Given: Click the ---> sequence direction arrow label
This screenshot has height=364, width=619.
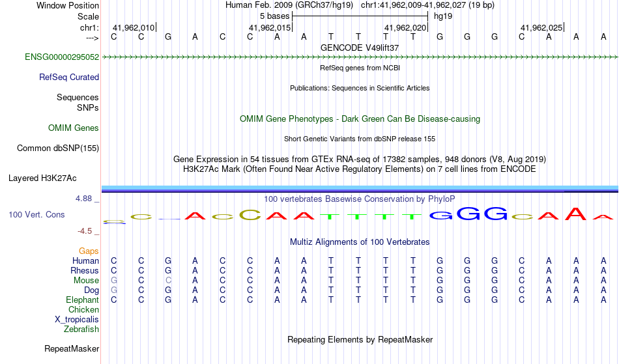Looking at the screenshot, I should click(93, 38).
